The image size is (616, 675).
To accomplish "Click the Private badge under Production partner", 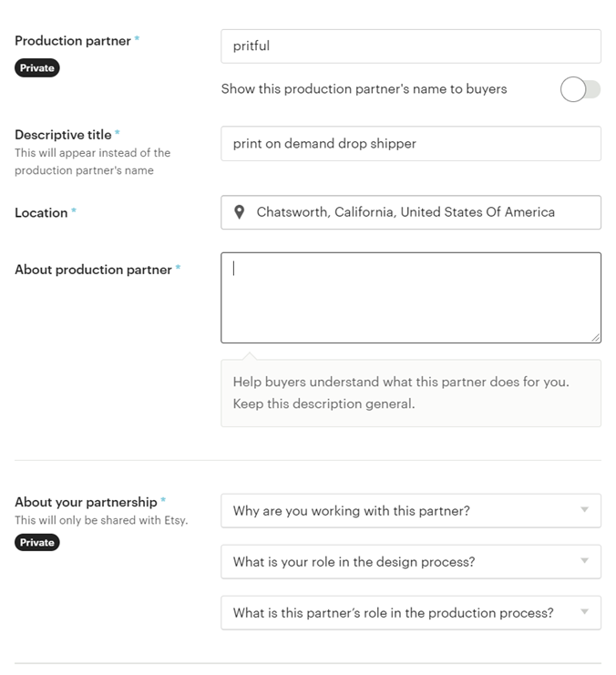I will [x=37, y=68].
